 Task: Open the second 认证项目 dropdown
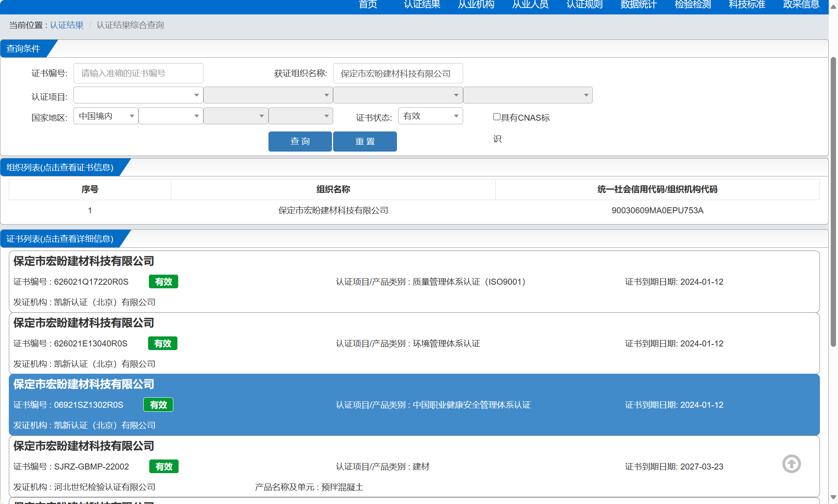pyautogui.click(x=268, y=95)
